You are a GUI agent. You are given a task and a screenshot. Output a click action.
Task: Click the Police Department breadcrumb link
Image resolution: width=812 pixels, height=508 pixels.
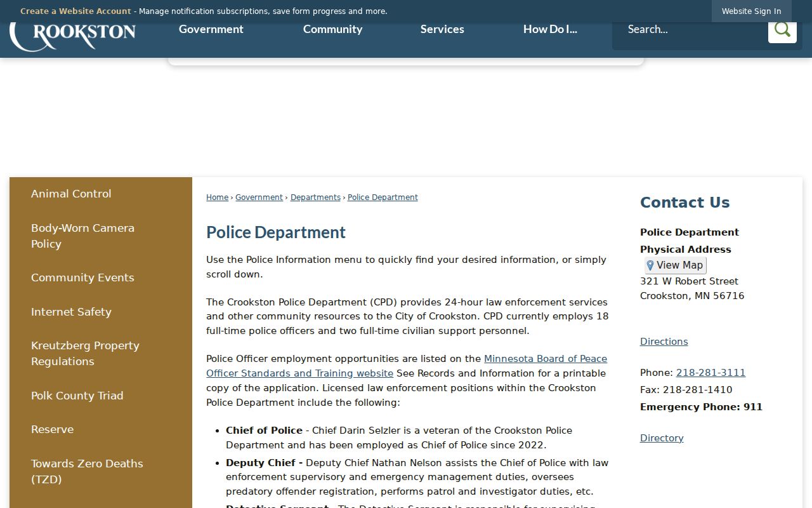pyautogui.click(x=383, y=197)
